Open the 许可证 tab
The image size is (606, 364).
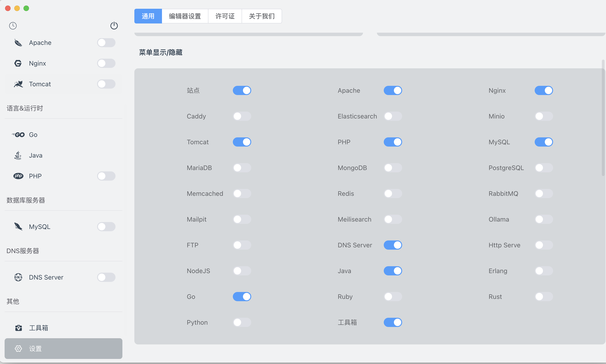(225, 16)
